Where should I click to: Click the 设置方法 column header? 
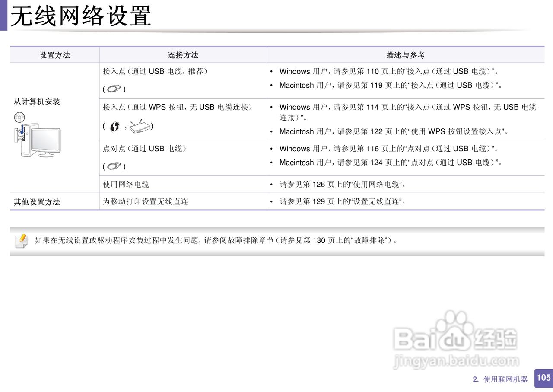(x=55, y=55)
